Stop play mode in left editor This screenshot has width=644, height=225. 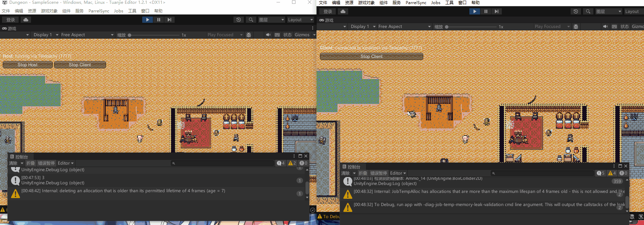[147, 20]
